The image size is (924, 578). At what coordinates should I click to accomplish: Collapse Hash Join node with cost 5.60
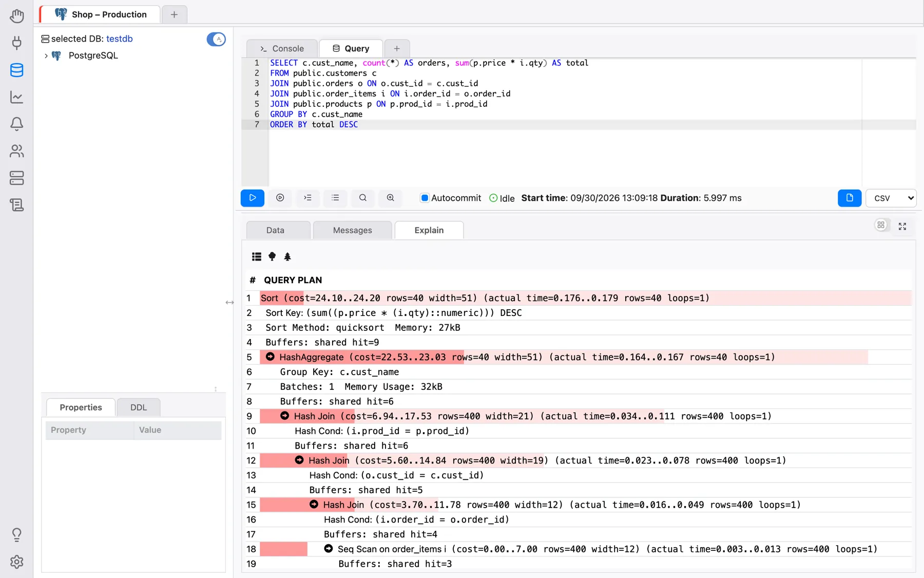pos(299,460)
